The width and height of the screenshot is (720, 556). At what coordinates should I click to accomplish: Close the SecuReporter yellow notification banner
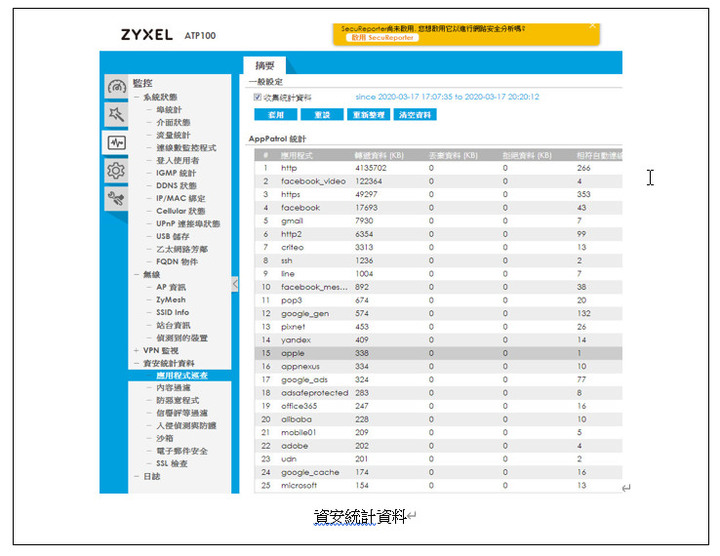click(592, 26)
